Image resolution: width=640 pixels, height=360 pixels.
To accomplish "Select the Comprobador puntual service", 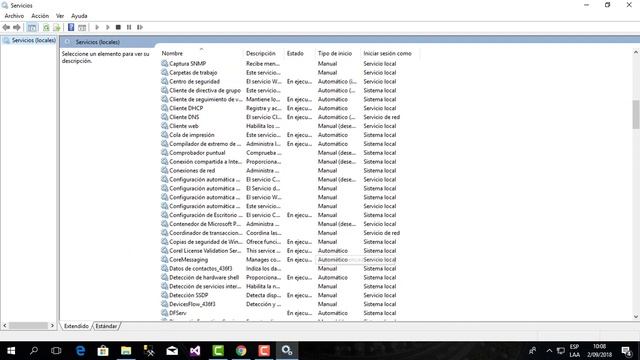I will click(197, 153).
